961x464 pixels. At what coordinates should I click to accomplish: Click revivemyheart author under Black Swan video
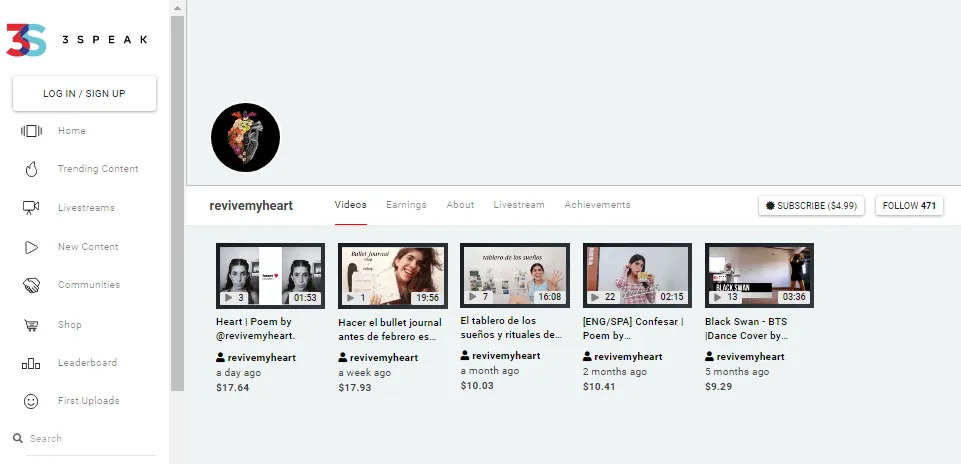(x=751, y=356)
